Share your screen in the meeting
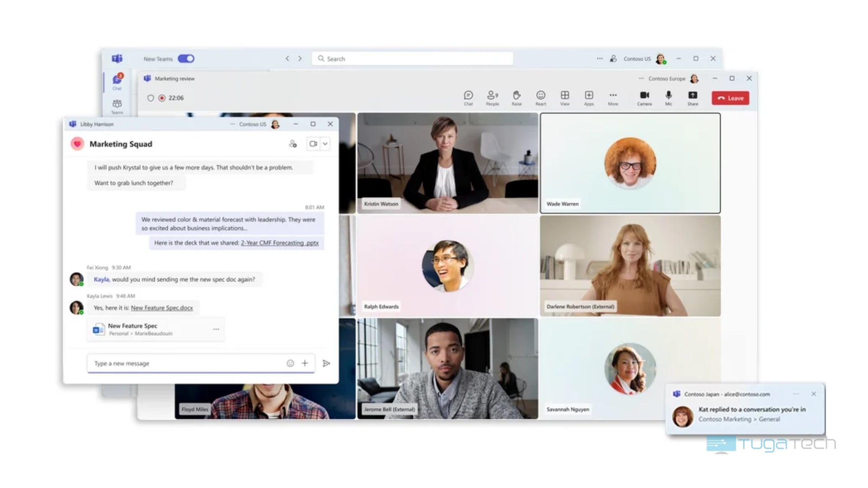This screenshot has width=868, height=488. [693, 98]
